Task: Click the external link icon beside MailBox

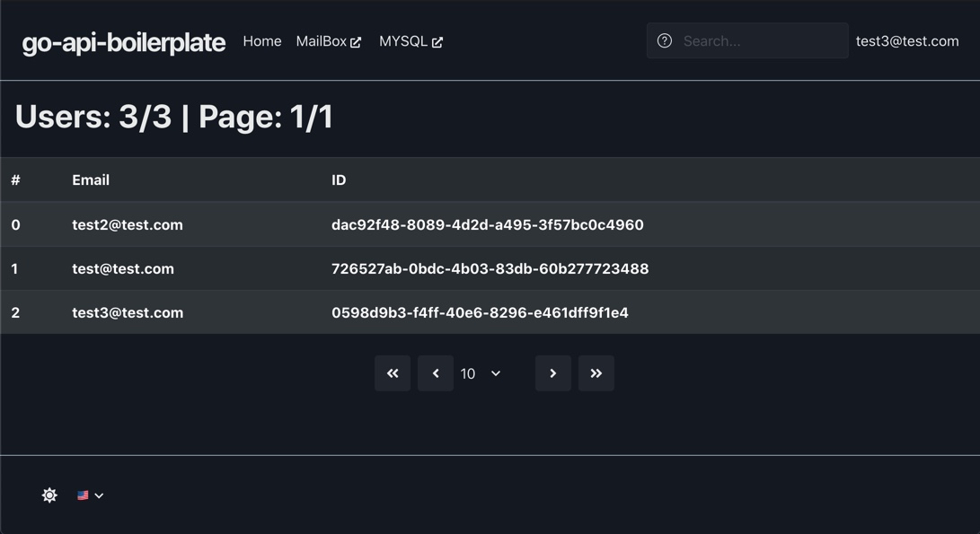Action: [x=356, y=42]
